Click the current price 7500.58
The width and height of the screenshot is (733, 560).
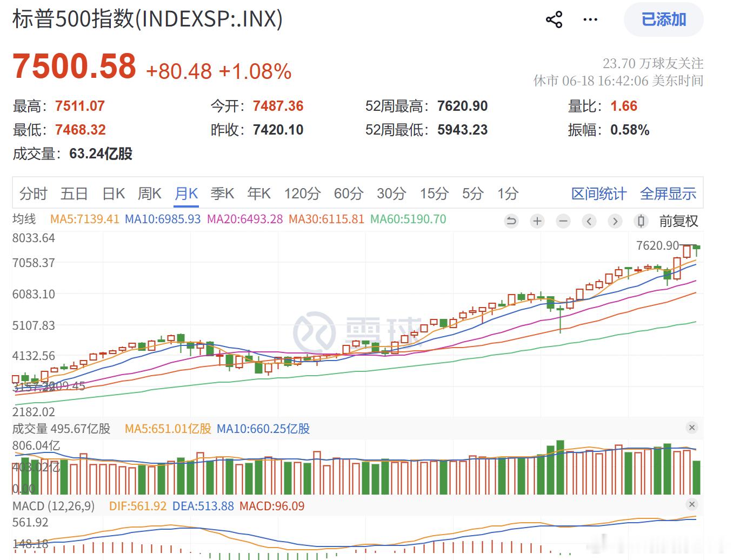(74, 66)
